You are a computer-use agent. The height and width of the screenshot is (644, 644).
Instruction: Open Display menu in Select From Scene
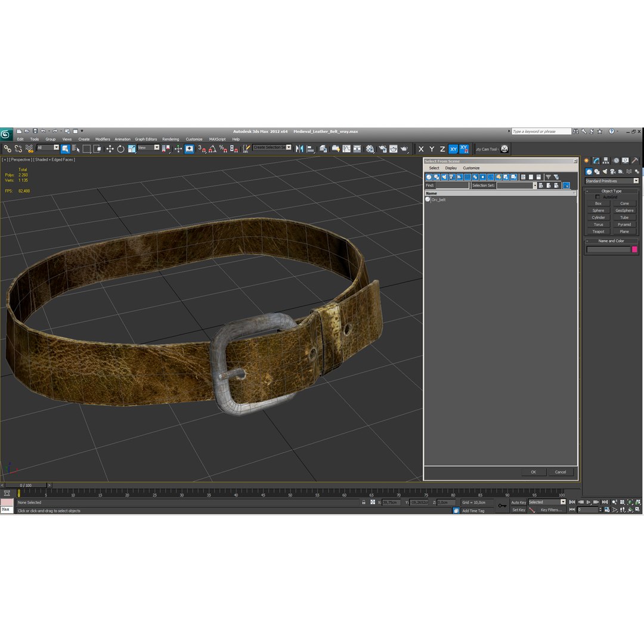pos(451,168)
